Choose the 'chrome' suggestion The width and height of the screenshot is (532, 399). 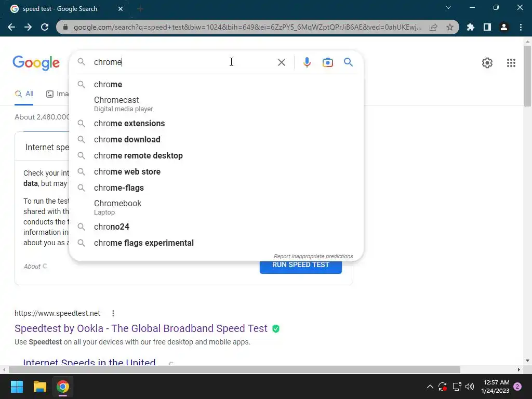(x=216, y=85)
